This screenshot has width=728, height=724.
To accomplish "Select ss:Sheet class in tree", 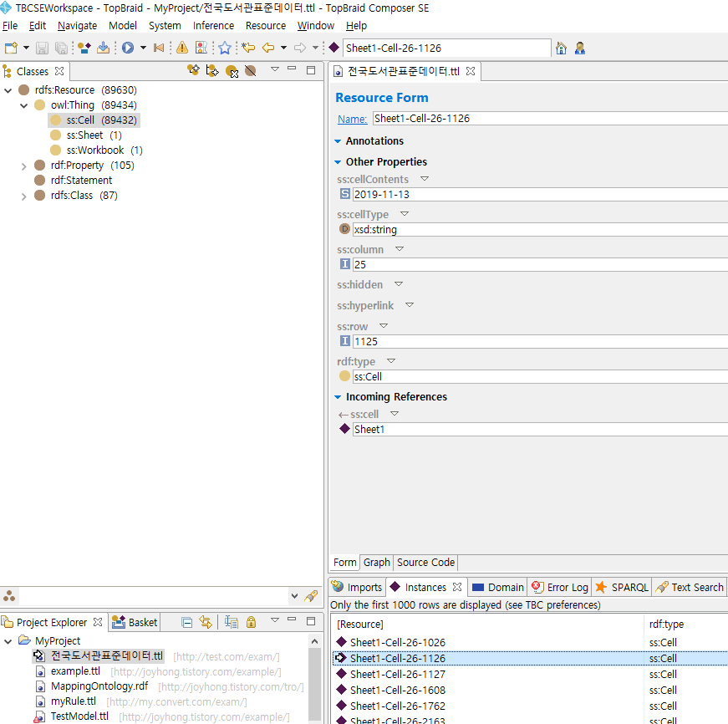I will (84, 135).
